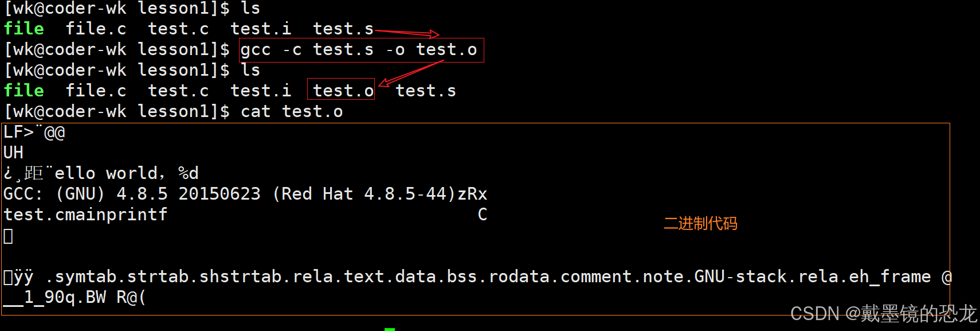Click the orange 二进制代码 annotation
This screenshot has width=980, height=331.
point(700,223)
